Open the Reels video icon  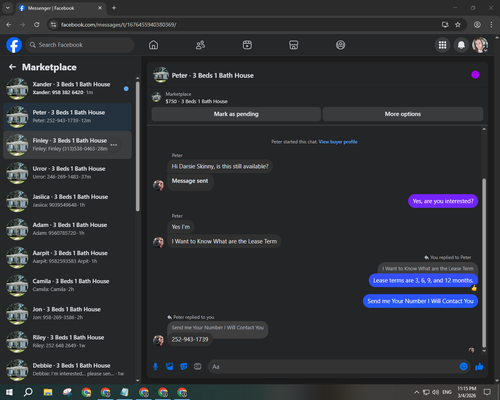tap(247, 45)
